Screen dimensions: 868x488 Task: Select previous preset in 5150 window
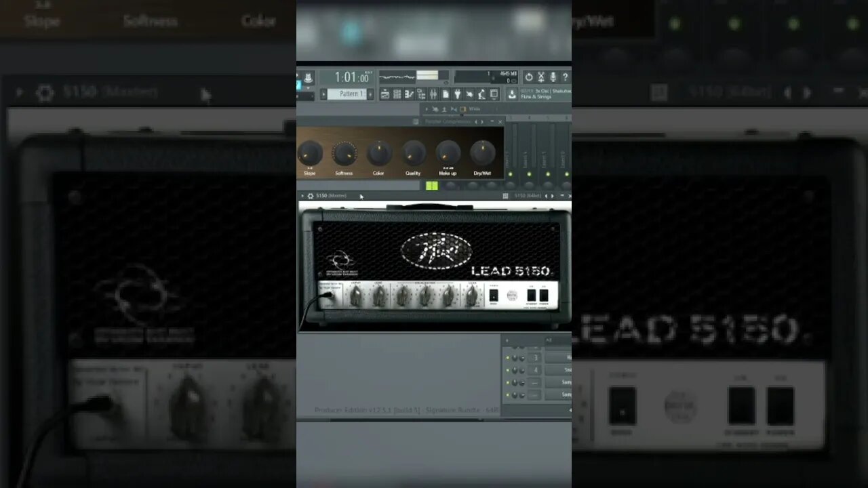[546, 196]
